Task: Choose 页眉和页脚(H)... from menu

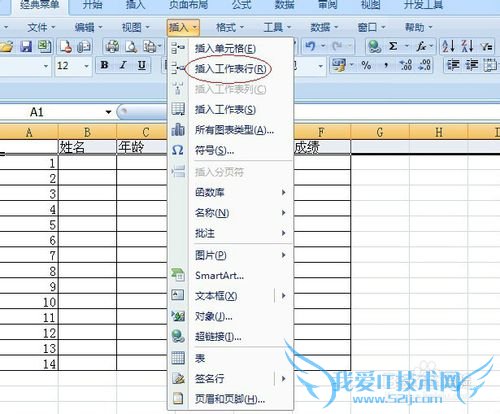Action: point(231,399)
